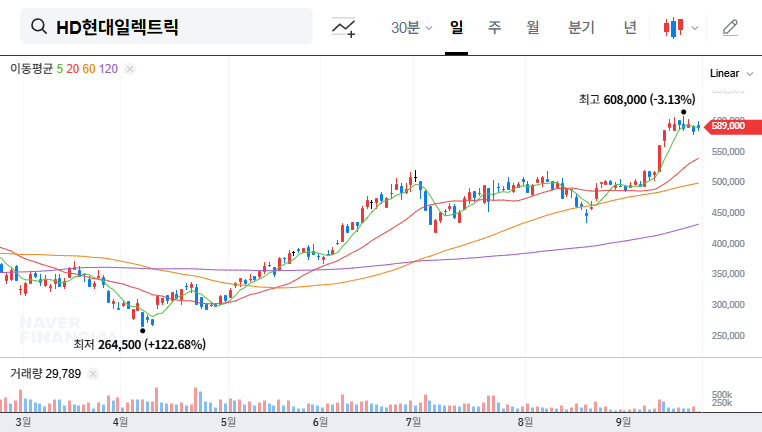The image size is (762, 432).
Task: Select the 20-day moving average value
Action: tap(72, 69)
